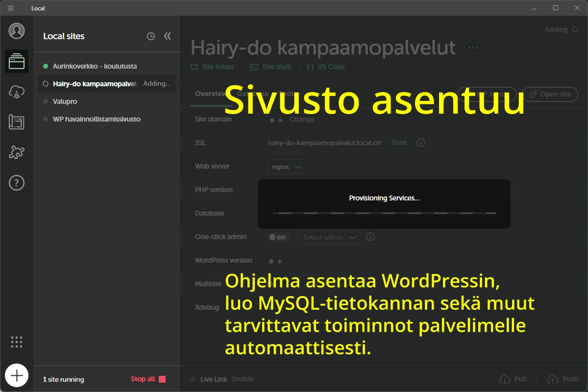Open the nginx web server dropdown
This screenshot has width=588, height=392.
287,166
